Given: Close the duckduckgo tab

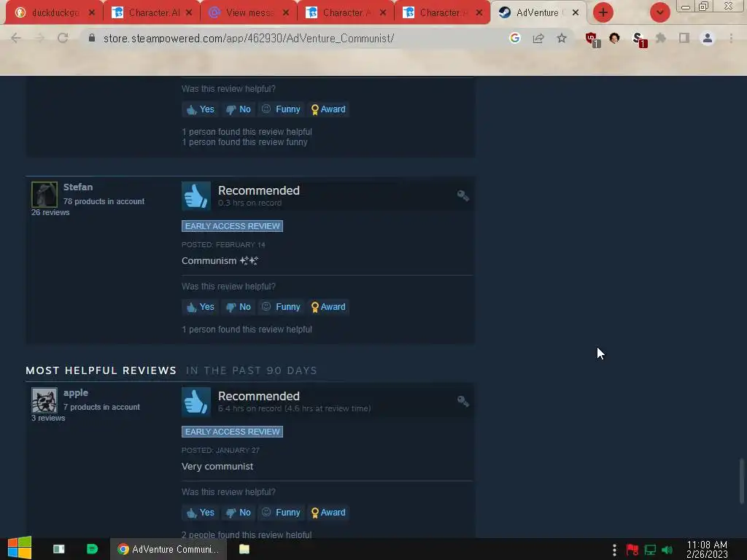Looking at the screenshot, I should [91, 13].
